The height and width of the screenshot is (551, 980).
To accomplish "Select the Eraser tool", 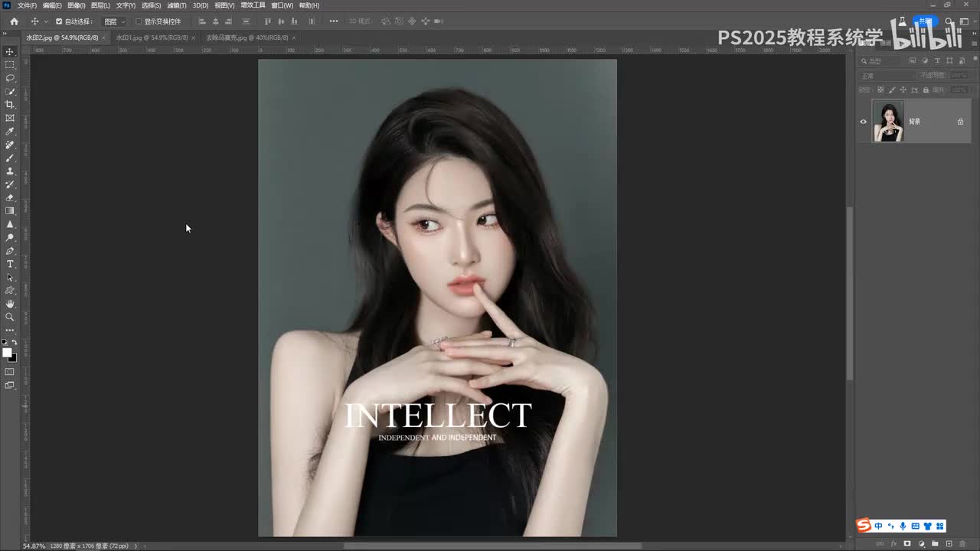I will pyautogui.click(x=10, y=197).
